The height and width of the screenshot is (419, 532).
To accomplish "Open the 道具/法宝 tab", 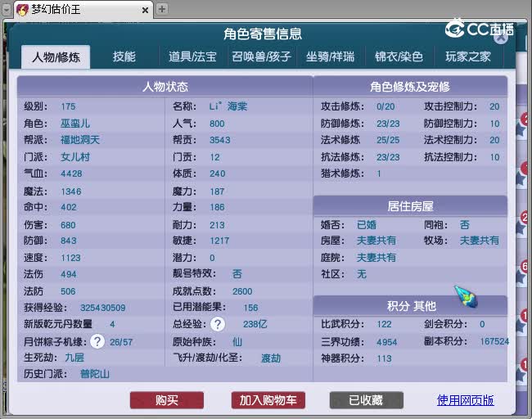I will tap(192, 56).
